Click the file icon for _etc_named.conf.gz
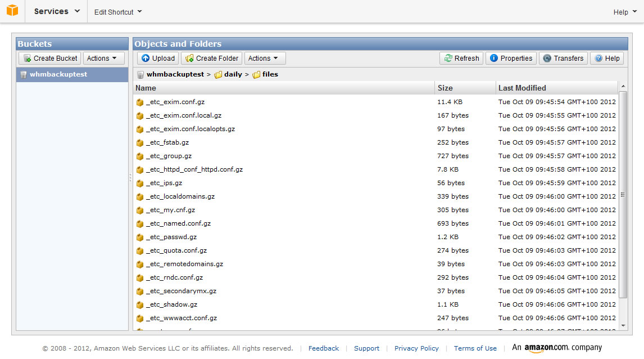This screenshot has width=644, height=359. (140, 224)
